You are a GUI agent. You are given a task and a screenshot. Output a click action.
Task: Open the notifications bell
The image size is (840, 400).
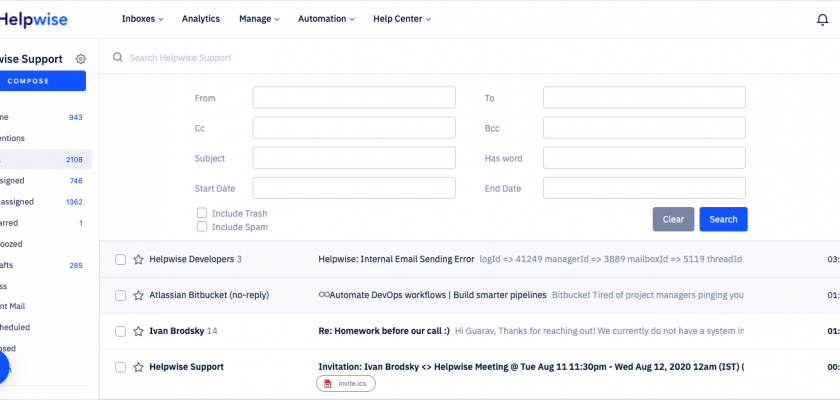point(822,20)
